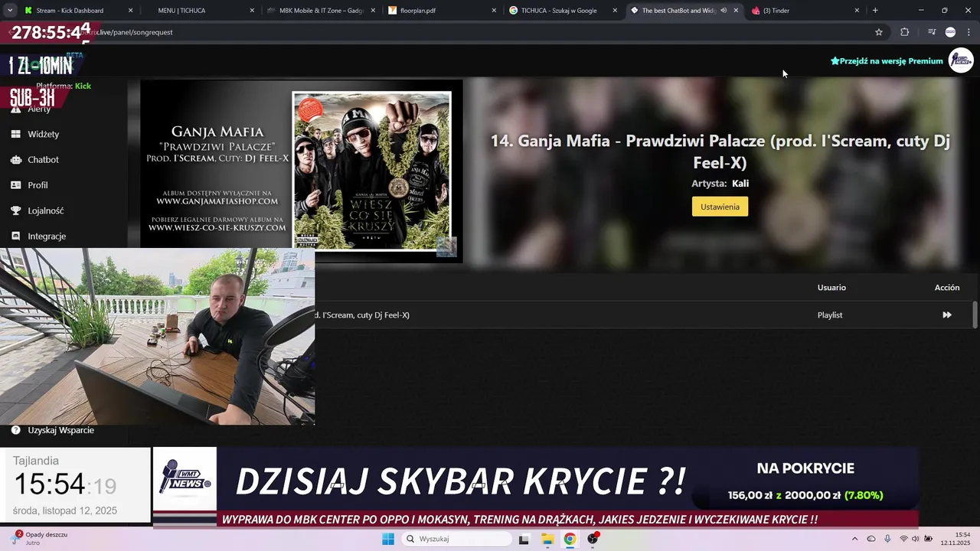The width and height of the screenshot is (980, 551).
Task: Open the Lojalność trophy icon
Action: point(15,210)
